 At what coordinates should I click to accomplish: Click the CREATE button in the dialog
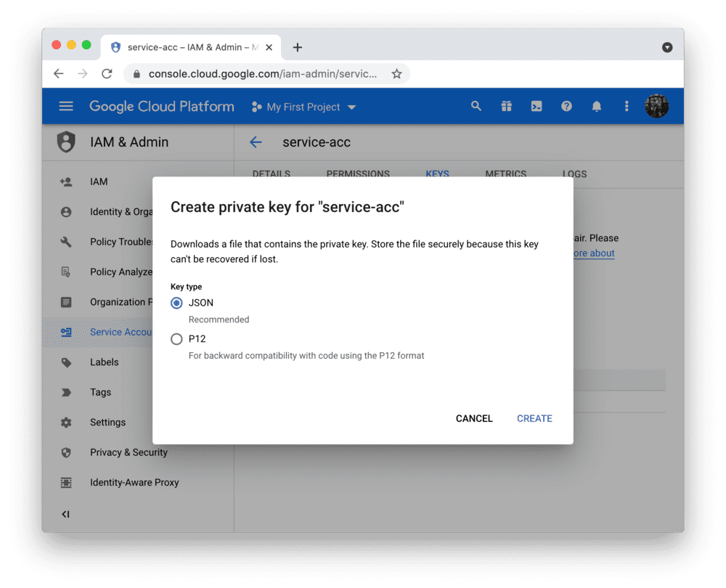point(534,418)
